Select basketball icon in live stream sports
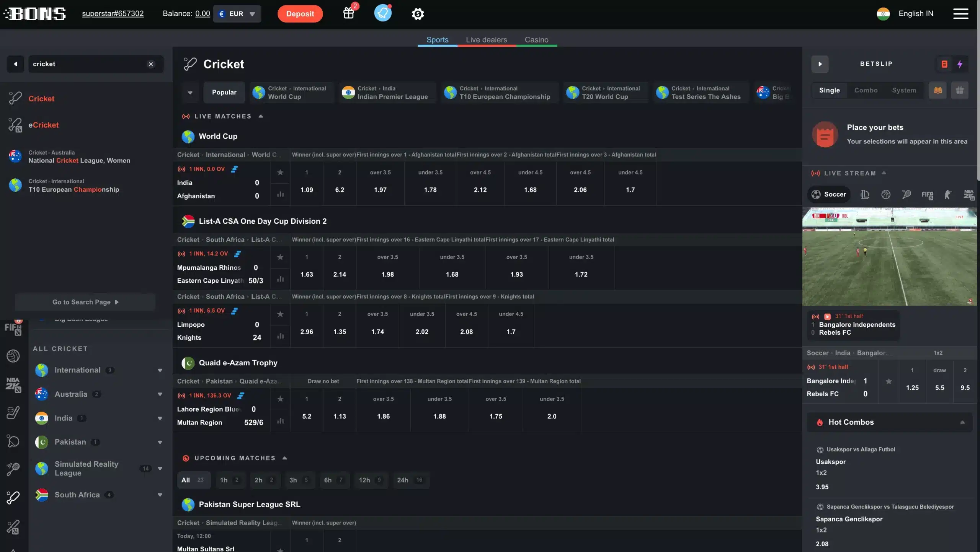The width and height of the screenshot is (980, 552). tap(885, 194)
